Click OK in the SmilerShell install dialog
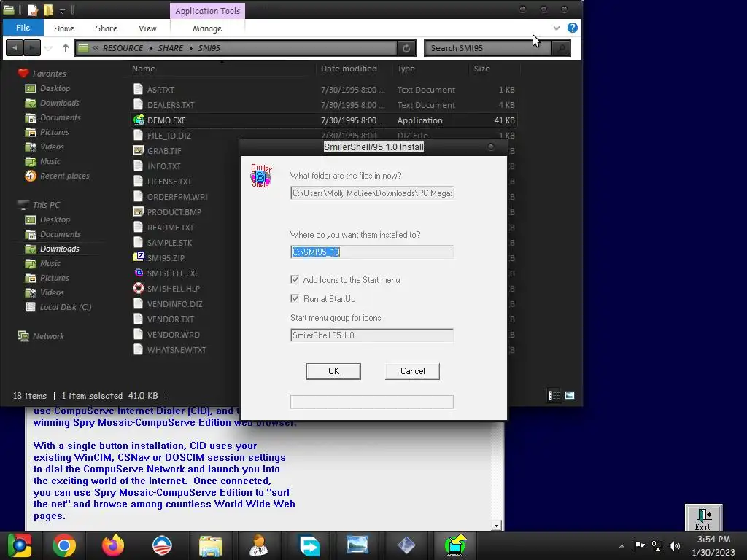The height and width of the screenshot is (560, 747). click(x=333, y=371)
